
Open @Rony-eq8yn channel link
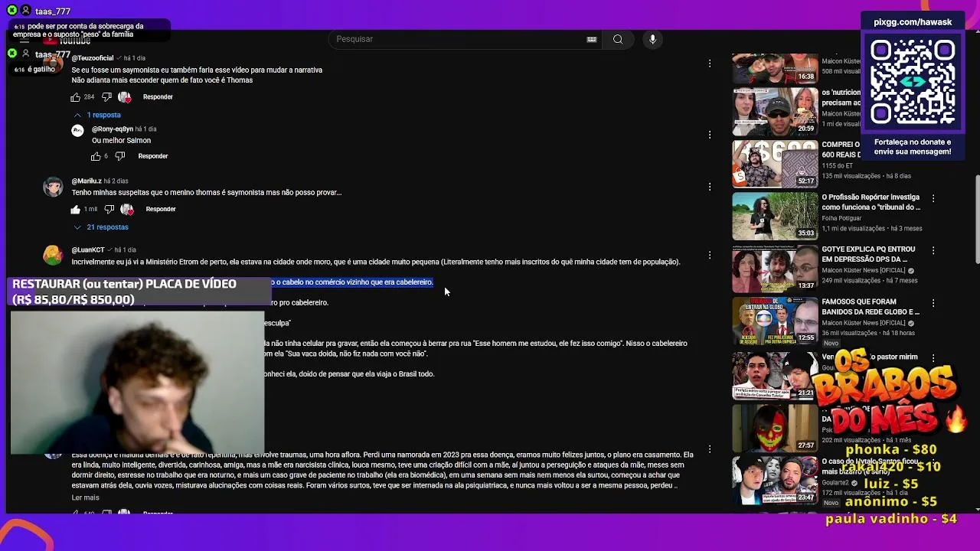[x=113, y=129]
